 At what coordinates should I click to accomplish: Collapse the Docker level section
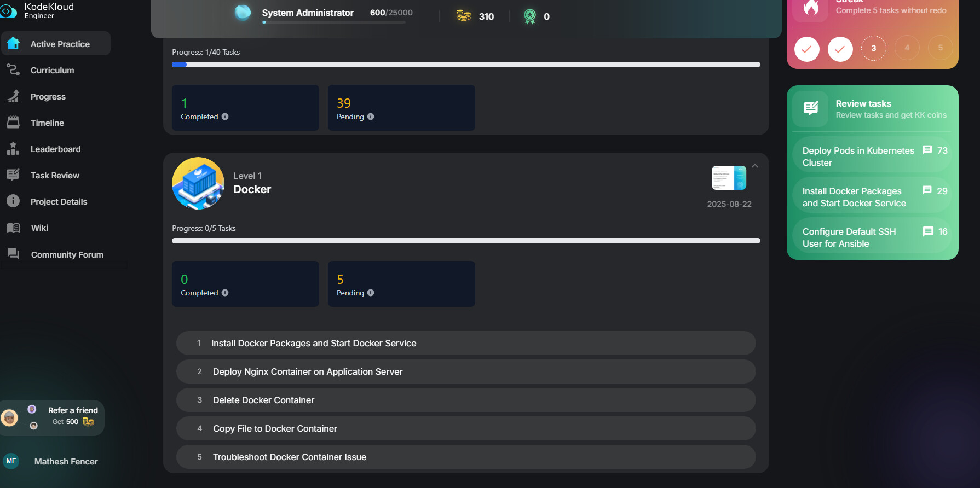tap(755, 166)
